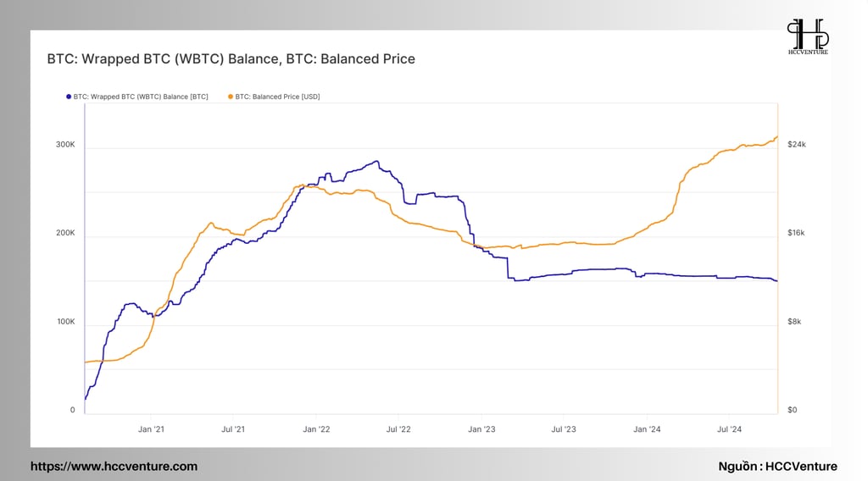The image size is (868, 481).
Task: Select the Jul '23 x-axis label
Action: (564, 429)
